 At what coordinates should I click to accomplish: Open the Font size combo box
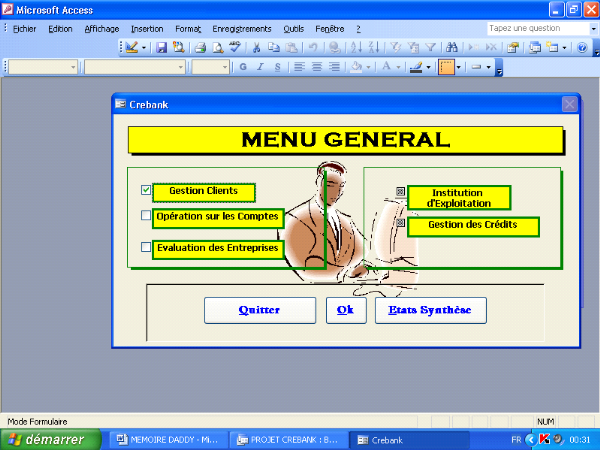coord(210,67)
